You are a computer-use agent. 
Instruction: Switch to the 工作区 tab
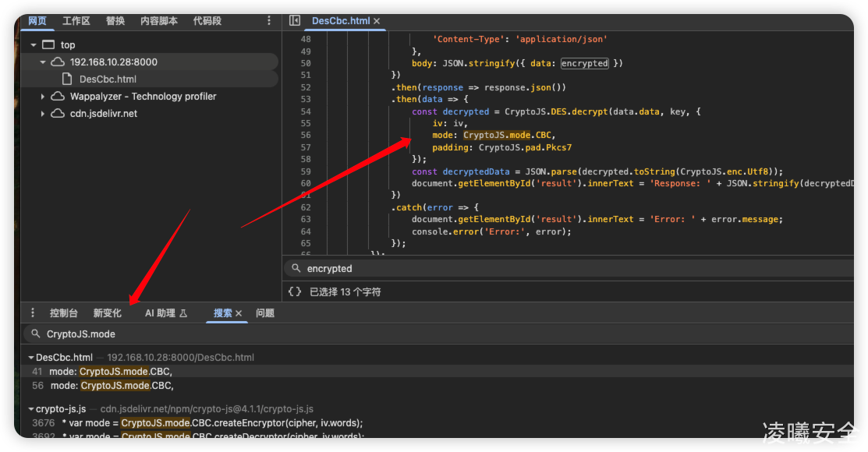point(76,21)
